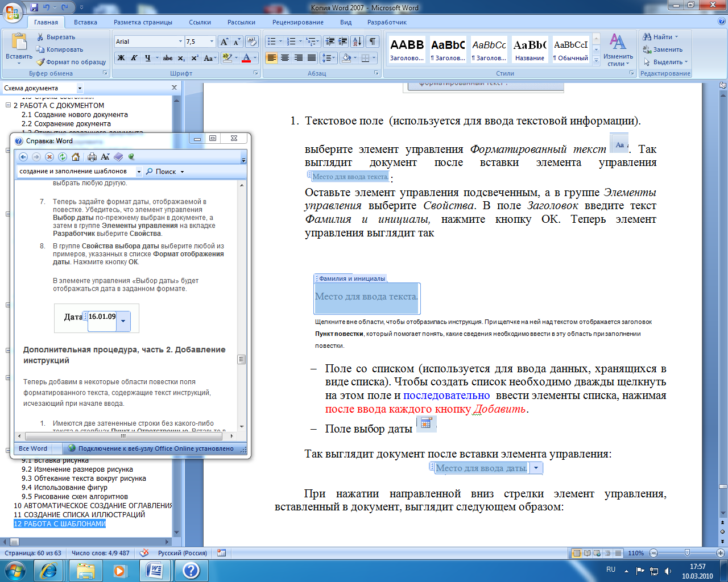The width and height of the screenshot is (728, 582).
Task: Click the Refresh icon in Help window
Action: click(x=63, y=157)
